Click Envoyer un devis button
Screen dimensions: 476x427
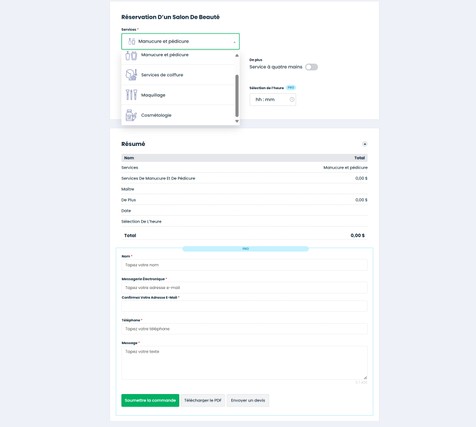coord(248,400)
